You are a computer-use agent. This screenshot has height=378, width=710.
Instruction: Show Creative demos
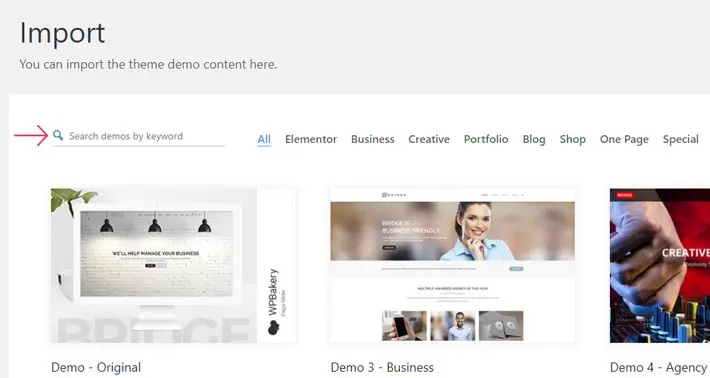(x=429, y=139)
